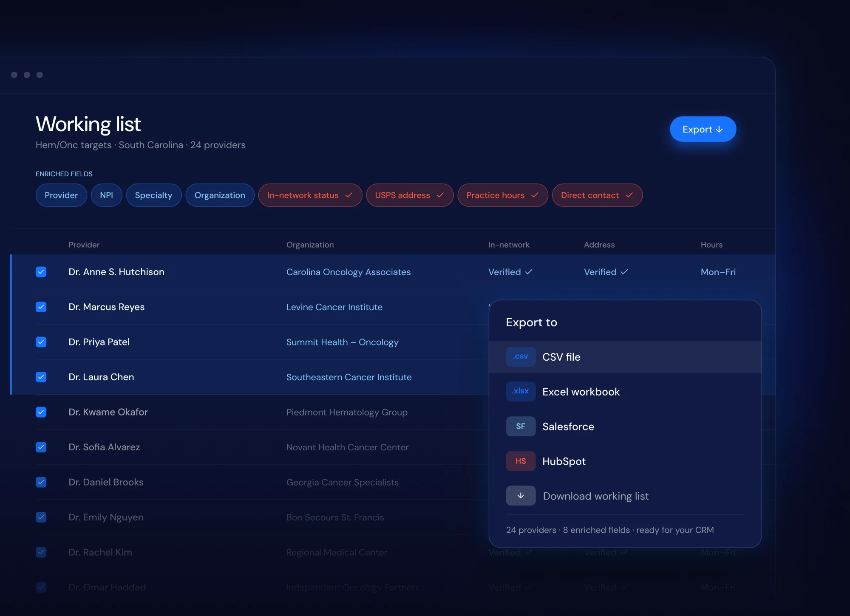Click the Specialty field chip
This screenshot has width=850, height=616.
[x=153, y=195]
